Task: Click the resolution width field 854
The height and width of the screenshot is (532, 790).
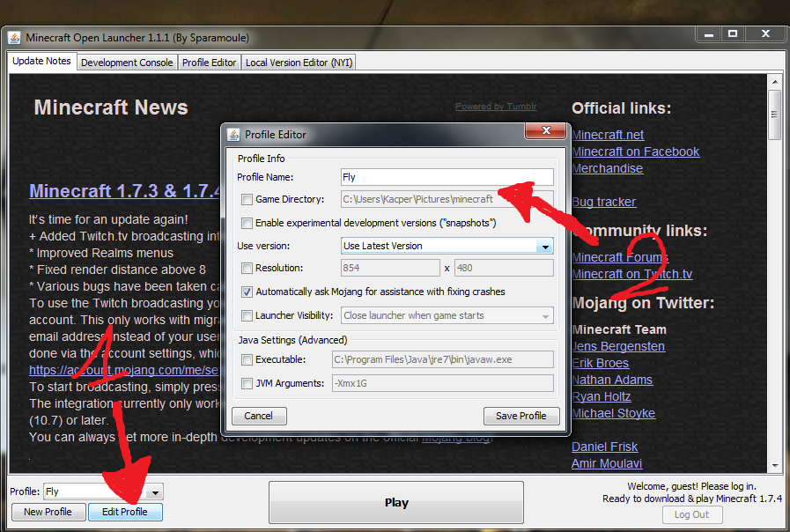Action: click(x=390, y=268)
